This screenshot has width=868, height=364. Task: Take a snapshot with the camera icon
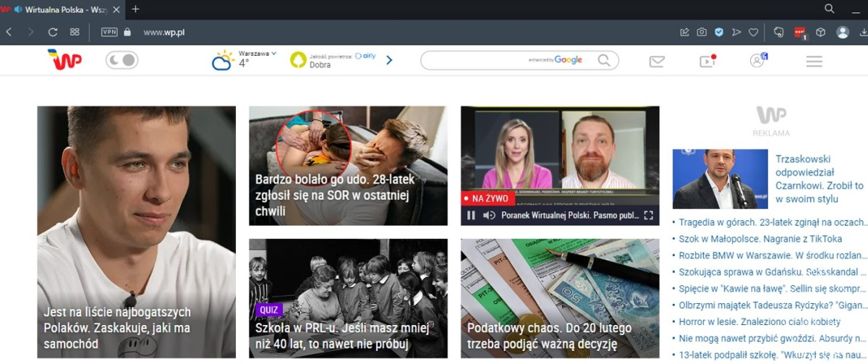click(701, 32)
